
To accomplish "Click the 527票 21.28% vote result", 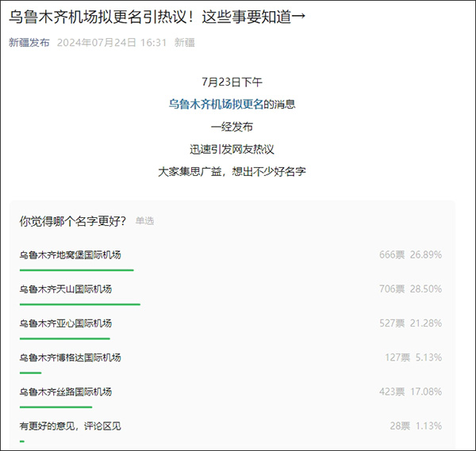I will [x=410, y=323].
